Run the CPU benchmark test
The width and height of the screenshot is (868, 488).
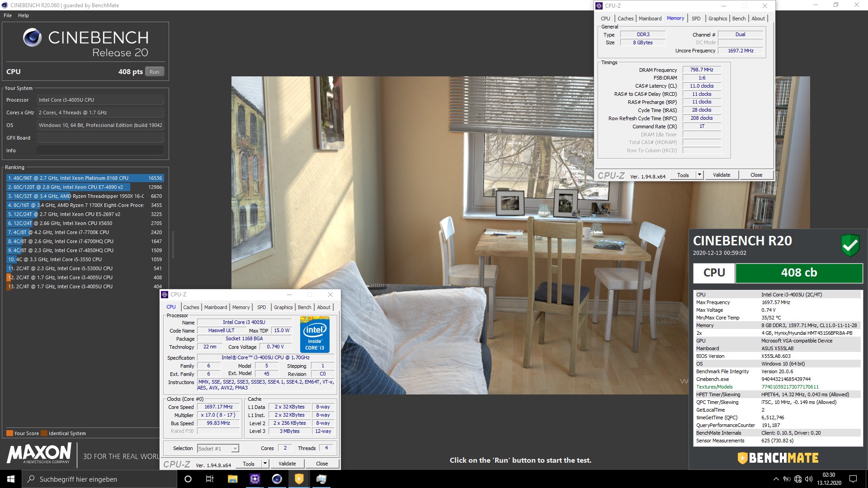pos(154,72)
